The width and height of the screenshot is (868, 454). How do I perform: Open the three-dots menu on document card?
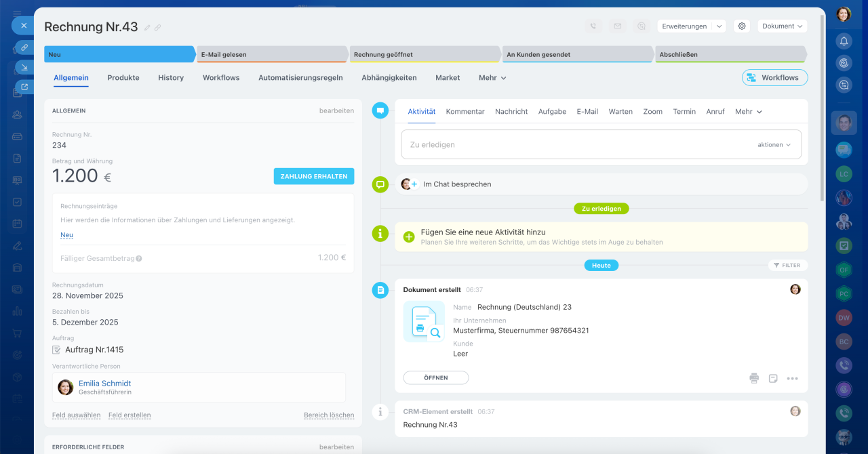[x=792, y=378]
